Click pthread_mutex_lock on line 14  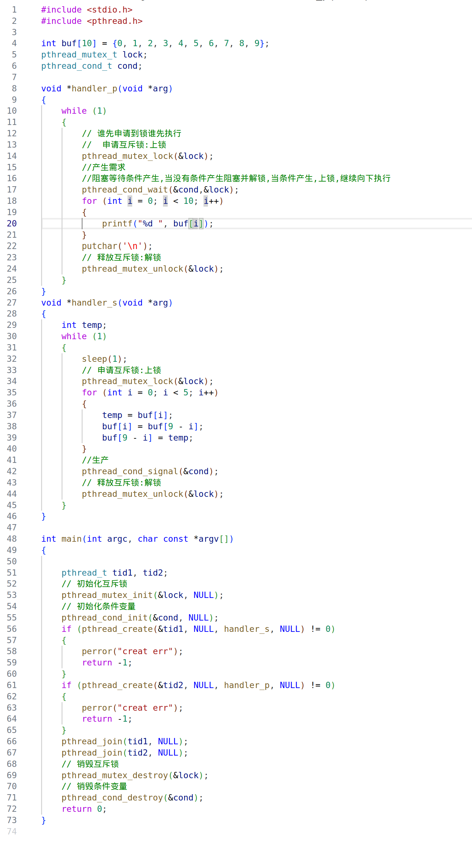[x=148, y=156]
